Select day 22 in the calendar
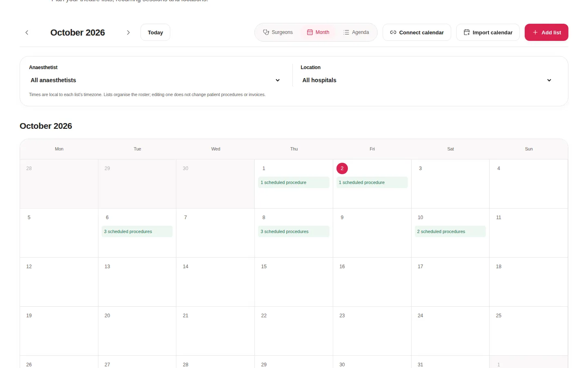 (x=264, y=316)
